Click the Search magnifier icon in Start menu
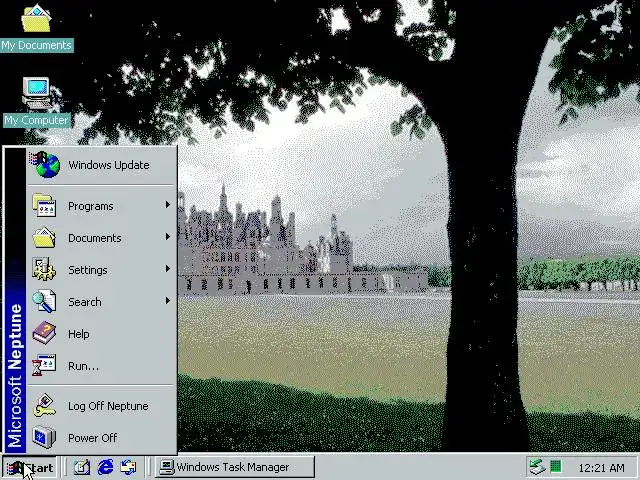The image size is (640, 480). pyautogui.click(x=44, y=301)
